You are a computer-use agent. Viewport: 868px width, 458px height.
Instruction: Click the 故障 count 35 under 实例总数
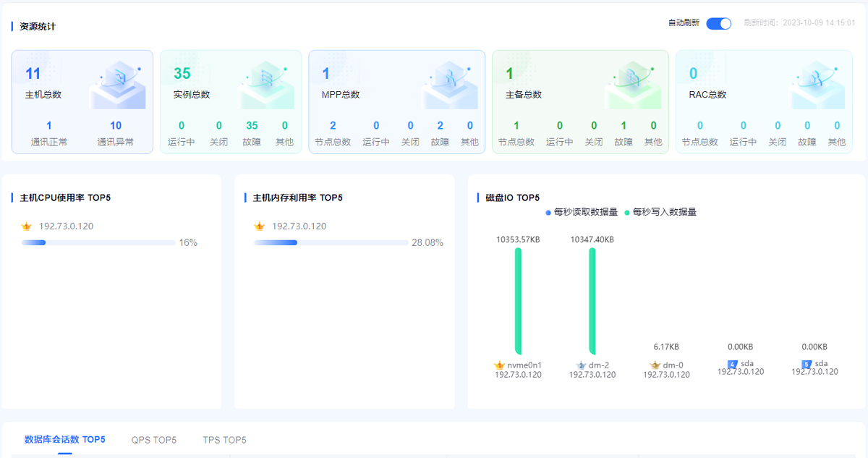(x=252, y=126)
